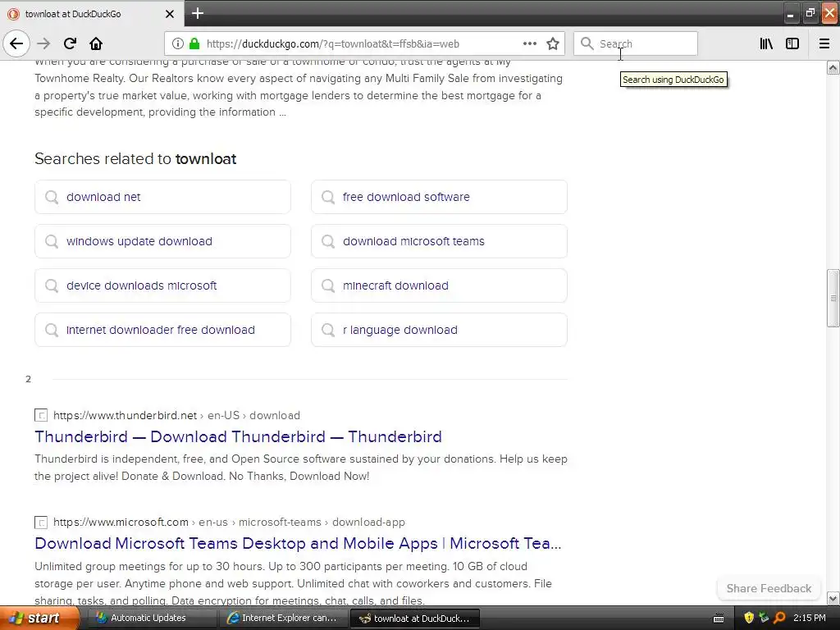The height and width of the screenshot is (630, 840).
Task: Click the Share Feedback button
Action: [x=769, y=588]
